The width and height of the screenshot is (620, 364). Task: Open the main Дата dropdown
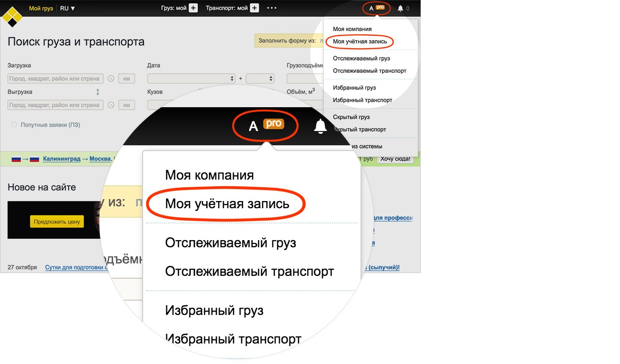click(x=192, y=79)
